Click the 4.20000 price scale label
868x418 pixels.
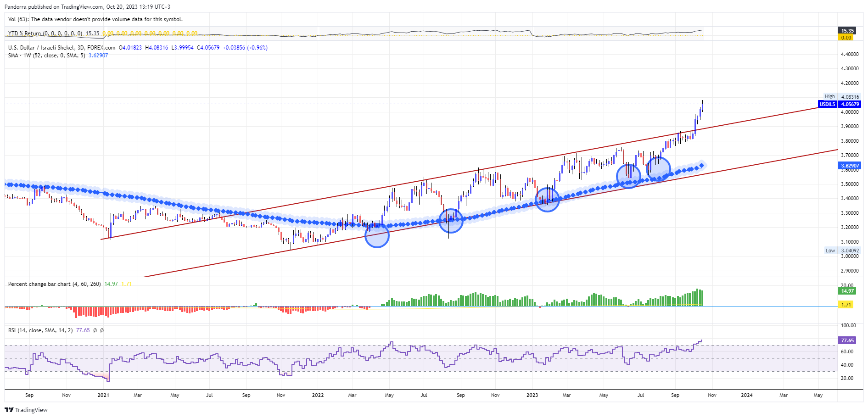pyautogui.click(x=850, y=83)
